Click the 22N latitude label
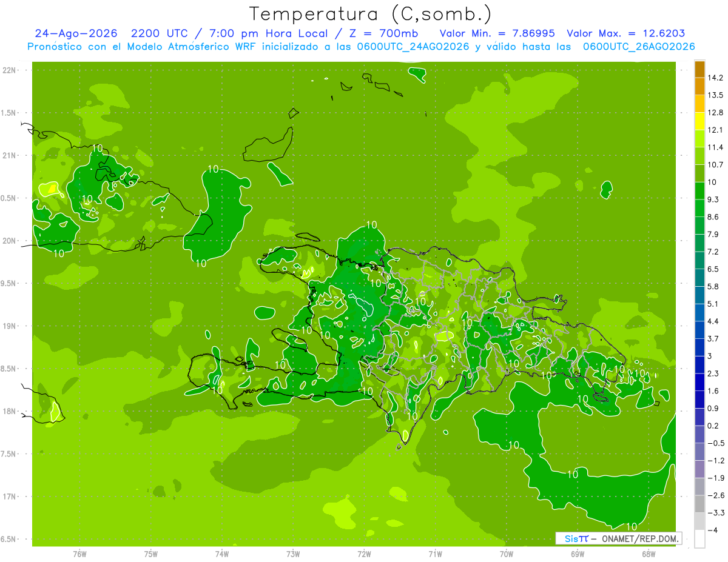Image resolution: width=728 pixels, height=562 pixels. [x=10, y=70]
